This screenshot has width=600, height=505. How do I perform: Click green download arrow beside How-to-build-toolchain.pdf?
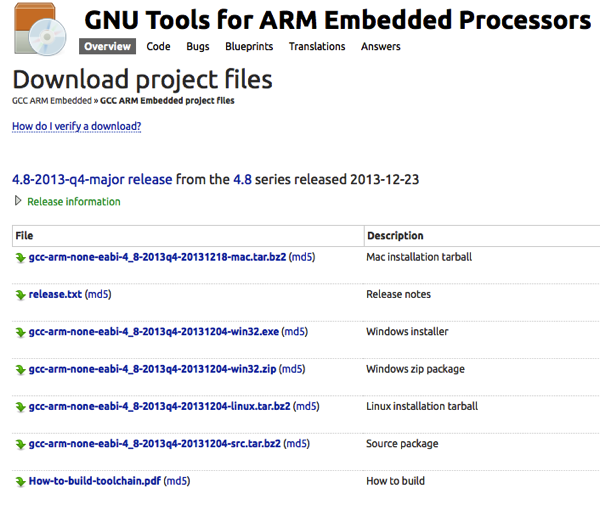click(x=20, y=481)
